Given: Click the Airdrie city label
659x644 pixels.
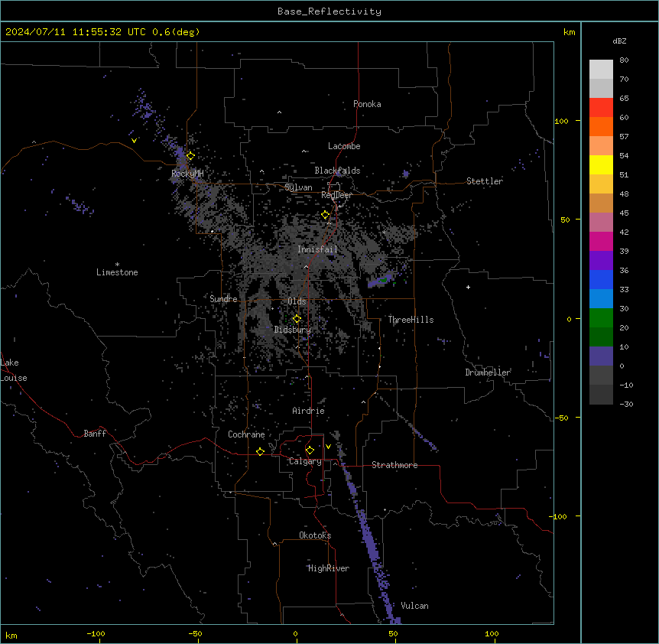Looking at the screenshot, I should pos(309,411).
